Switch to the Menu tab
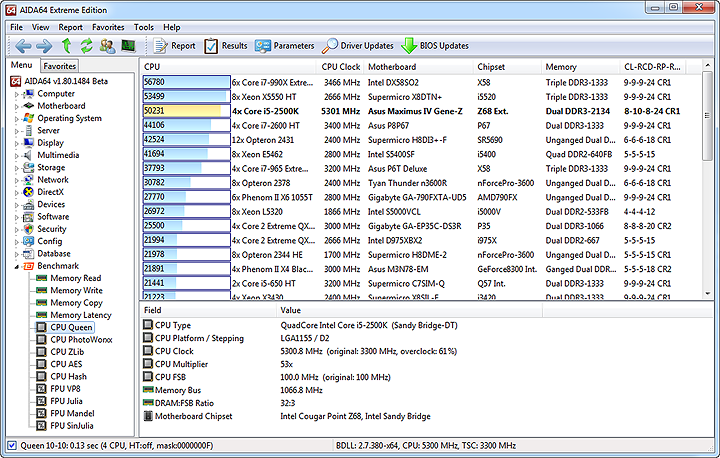 (x=22, y=65)
